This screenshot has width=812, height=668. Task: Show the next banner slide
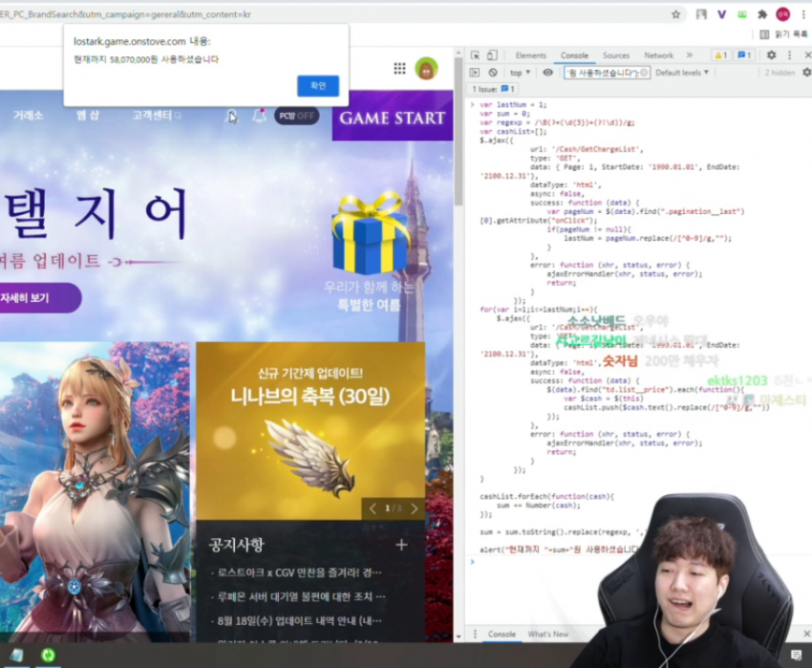(415, 508)
